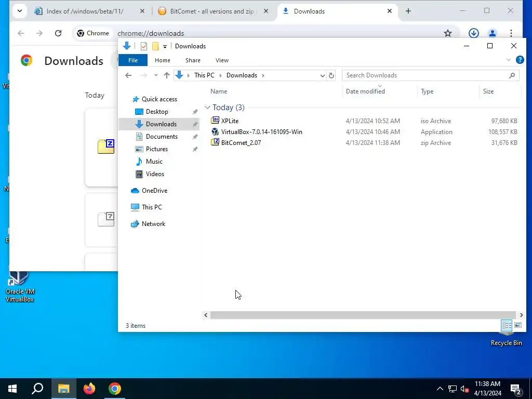The width and height of the screenshot is (532, 399).
Task: Reload the Chrome page
Action: tap(58, 33)
